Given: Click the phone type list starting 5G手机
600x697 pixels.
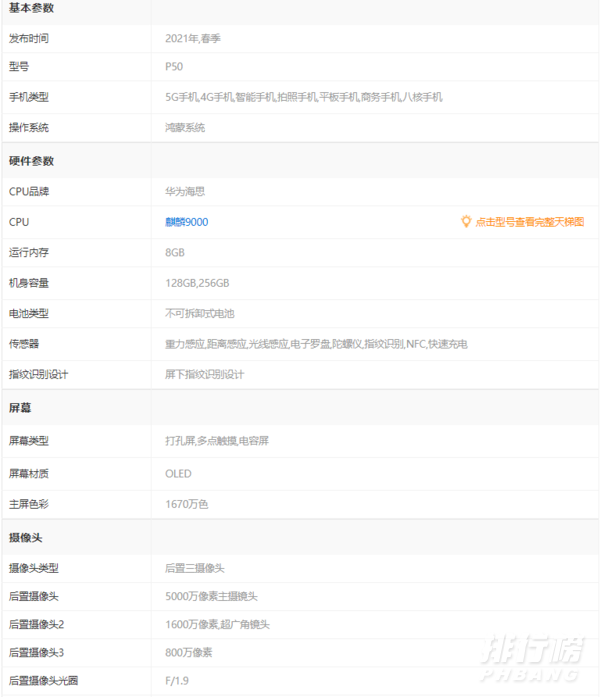Looking at the screenshot, I should pos(304,97).
